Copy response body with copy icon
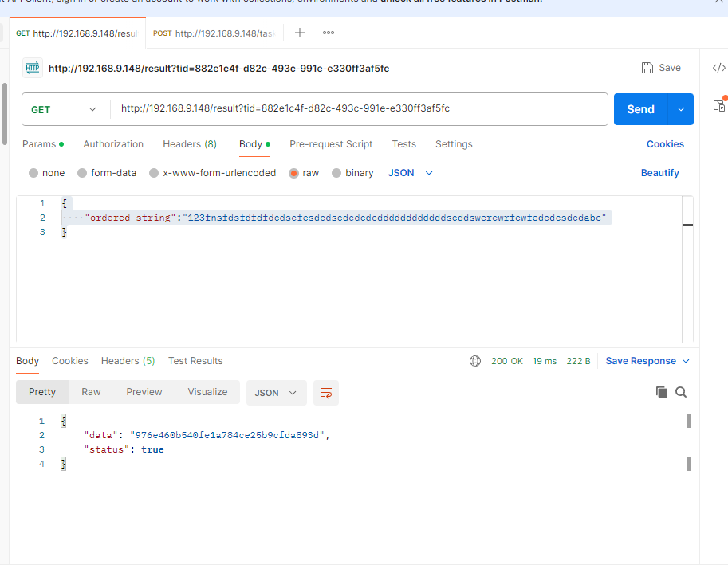728x565 pixels. tap(662, 392)
